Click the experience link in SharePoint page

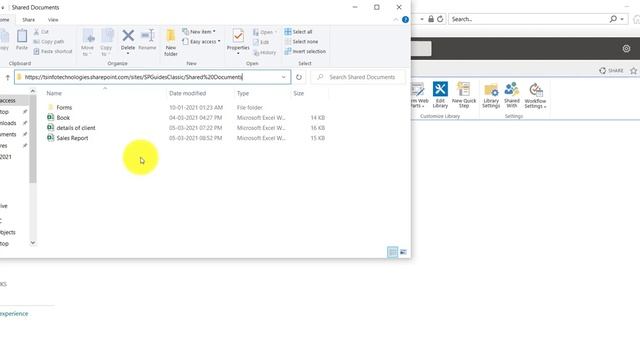[14, 314]
